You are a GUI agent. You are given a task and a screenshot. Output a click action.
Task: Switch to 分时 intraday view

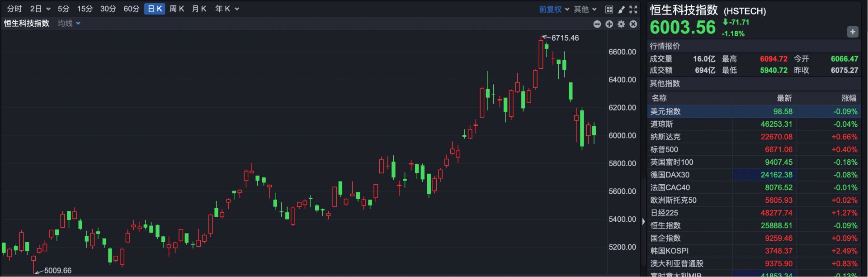(x=14, y=9)
